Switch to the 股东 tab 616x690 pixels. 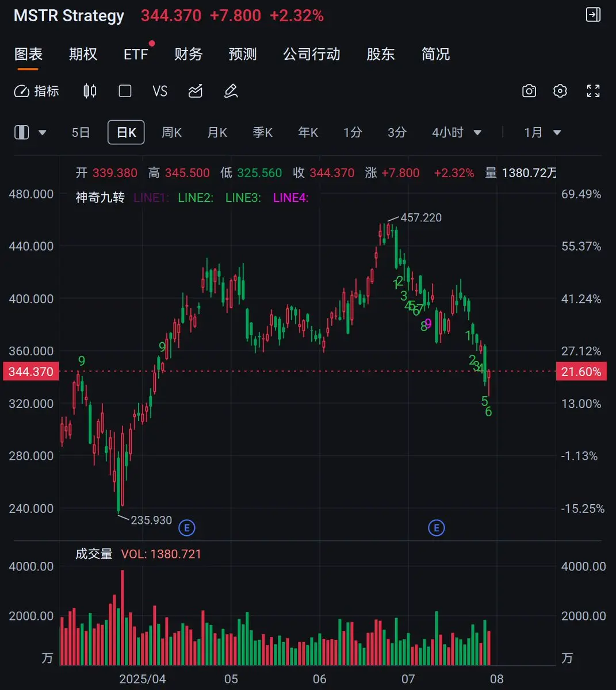click(381, 54)
